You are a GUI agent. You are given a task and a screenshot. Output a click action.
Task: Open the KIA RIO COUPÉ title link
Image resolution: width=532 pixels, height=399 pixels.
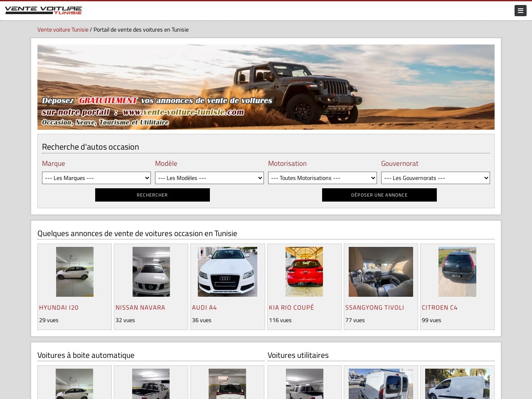(291, 308)
